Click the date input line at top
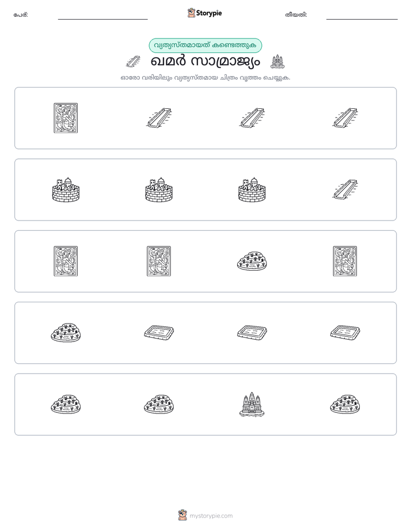Viewport: 411px width, 532px height. (x=362, y=18)
